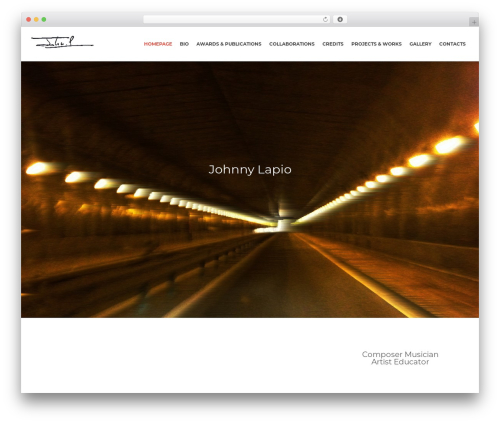The image size is (500, 423).
Task: Close the browser window with red button
Action: click(29, 20)
